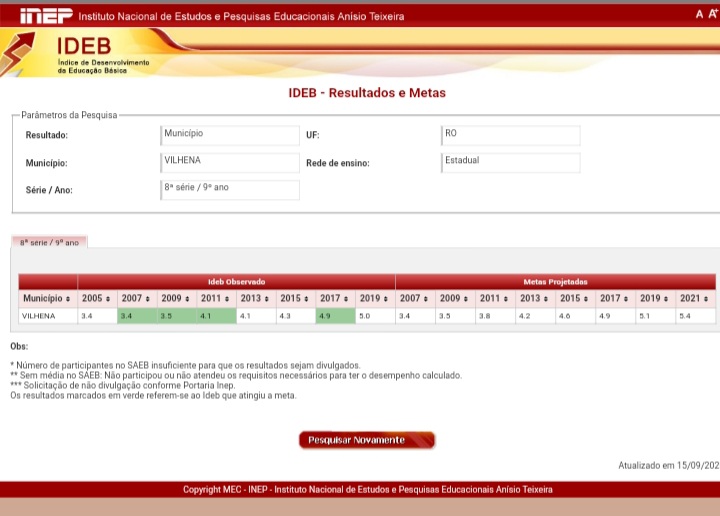Reset font size with plain A icon
Screen dimensions: 720x516
click(700, 14)
